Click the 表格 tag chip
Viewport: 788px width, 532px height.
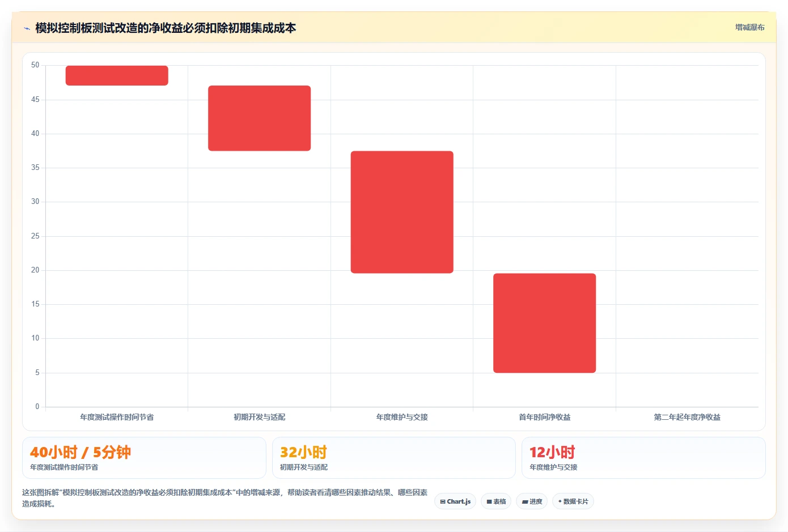click(x=496, y=501)
